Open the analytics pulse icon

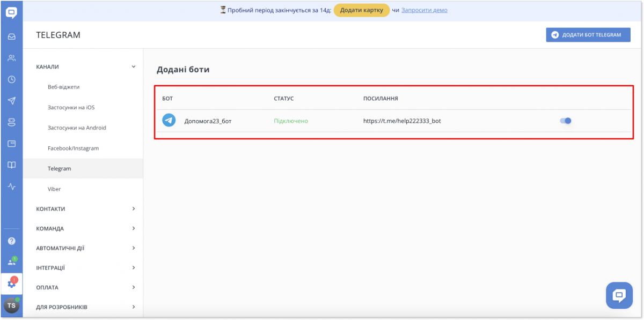[x=11, y=186]
